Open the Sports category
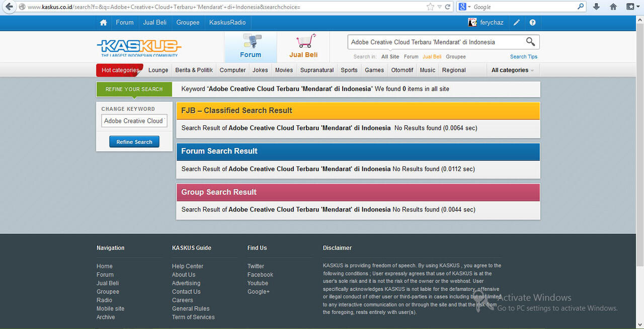This screenshot has width=644, height=329. pos(349,70)
